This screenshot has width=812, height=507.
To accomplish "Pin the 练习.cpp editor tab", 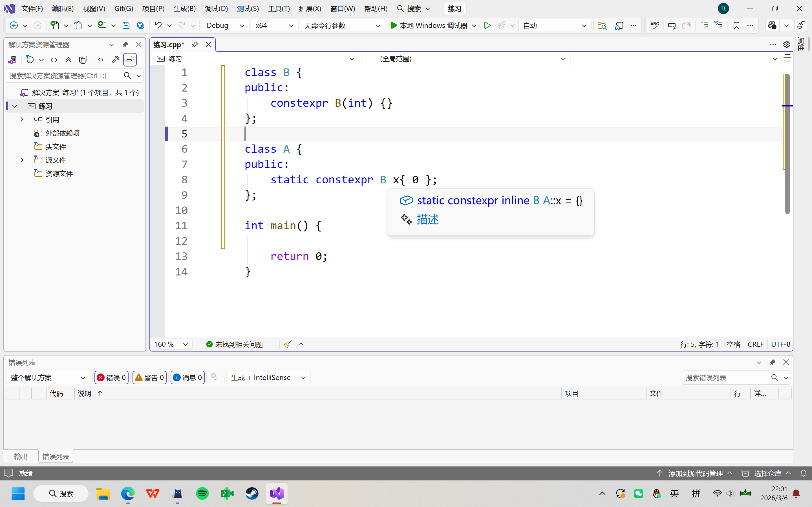I will pos(195,45).
